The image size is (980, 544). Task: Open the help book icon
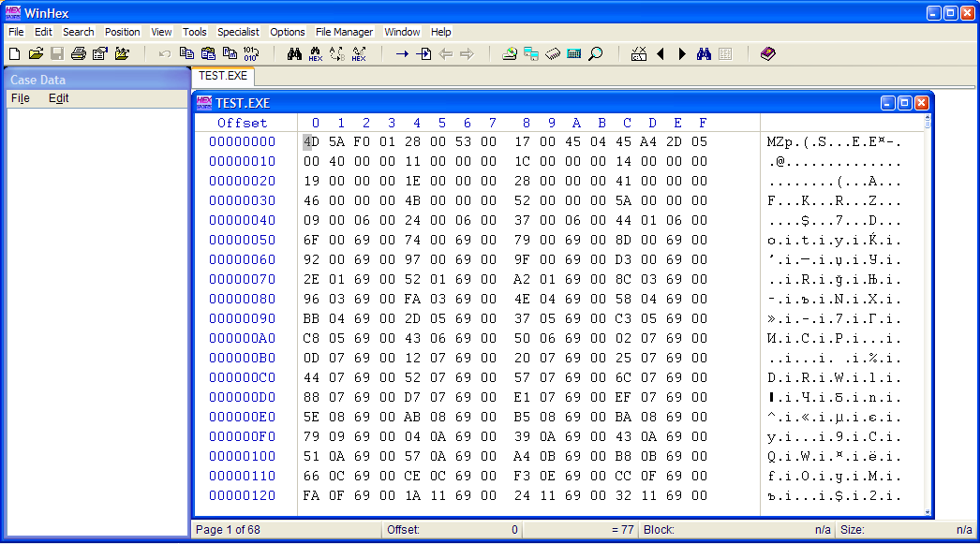[768, 53]
